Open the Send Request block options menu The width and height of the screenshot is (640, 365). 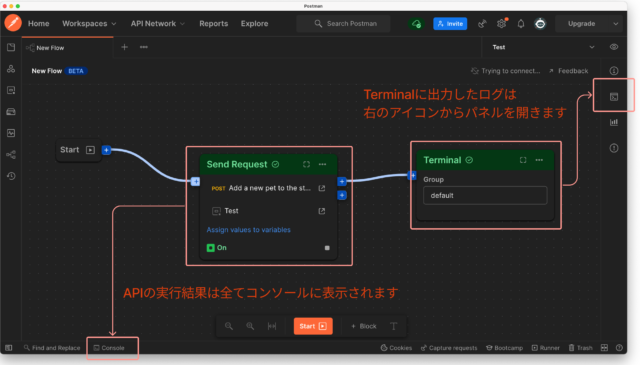322,164
